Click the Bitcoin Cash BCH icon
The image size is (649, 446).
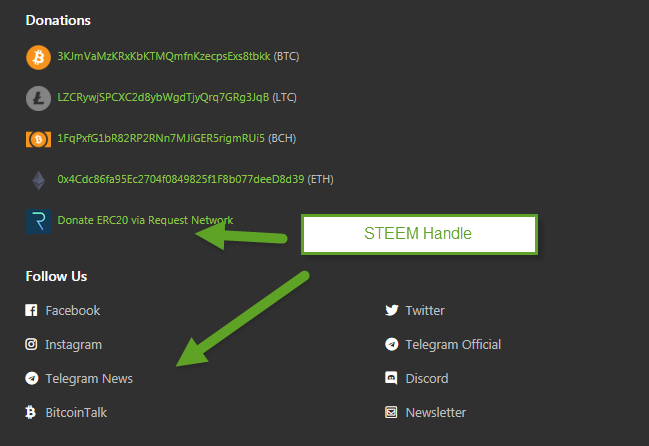[x=37, y=139]
